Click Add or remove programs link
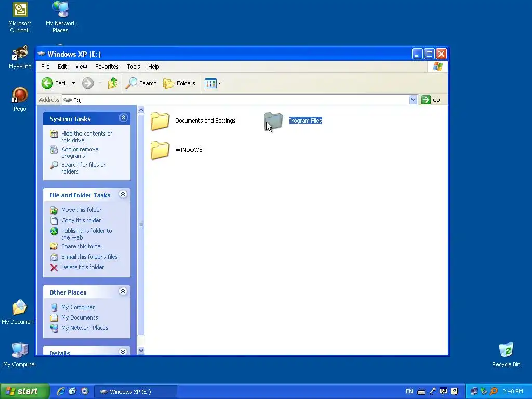 click(79, 152)
